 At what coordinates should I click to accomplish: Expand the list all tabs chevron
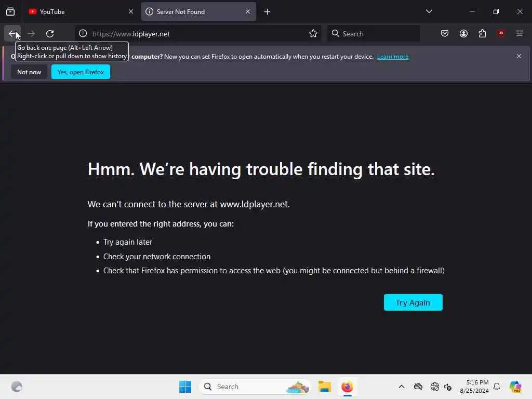429,11
